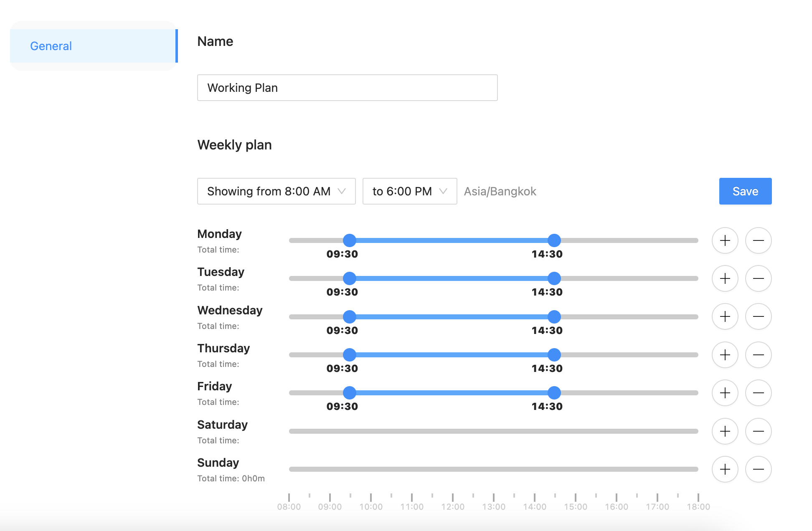Click the minus icon for Friday

(758, 393)
